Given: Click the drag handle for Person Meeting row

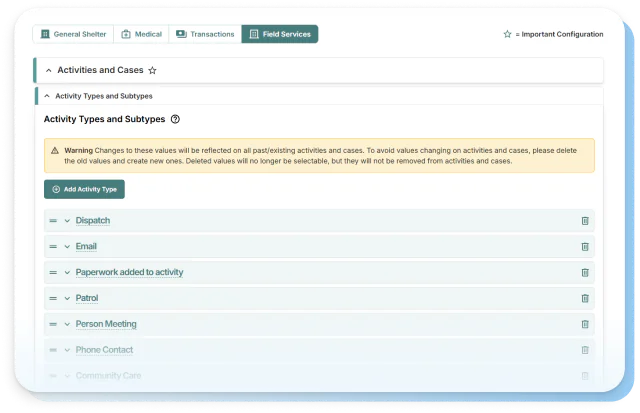Looking at the screenshot, I should pos(53,324).
